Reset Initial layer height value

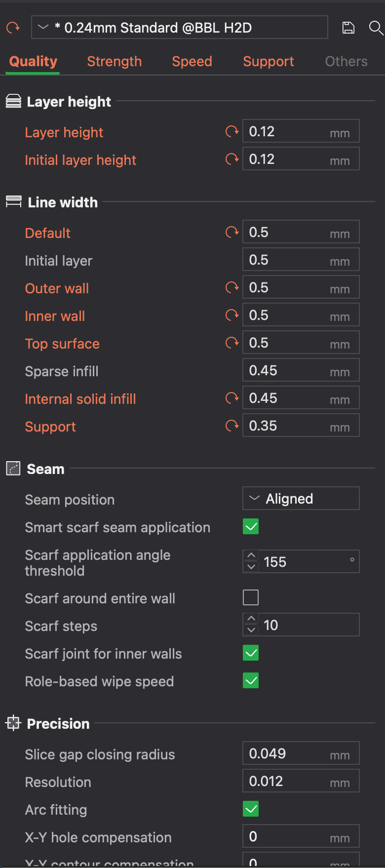(x=232, y=159)
